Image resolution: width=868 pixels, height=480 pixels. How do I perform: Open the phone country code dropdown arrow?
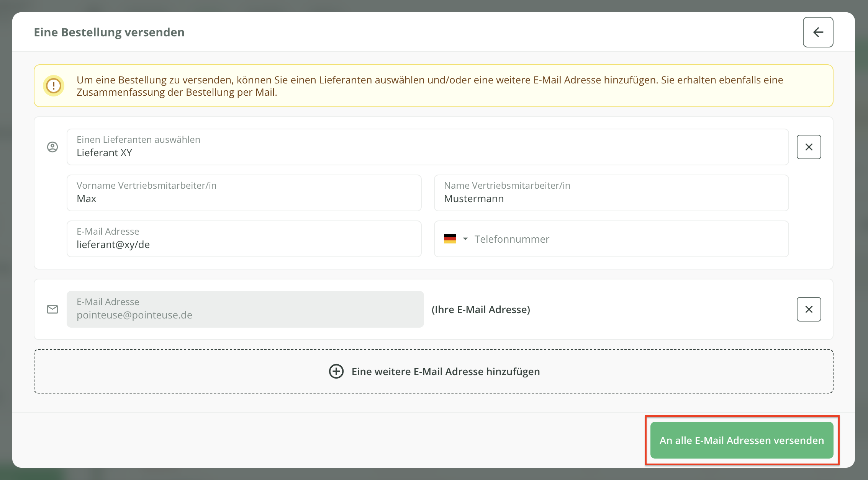(x=465, y=239)
